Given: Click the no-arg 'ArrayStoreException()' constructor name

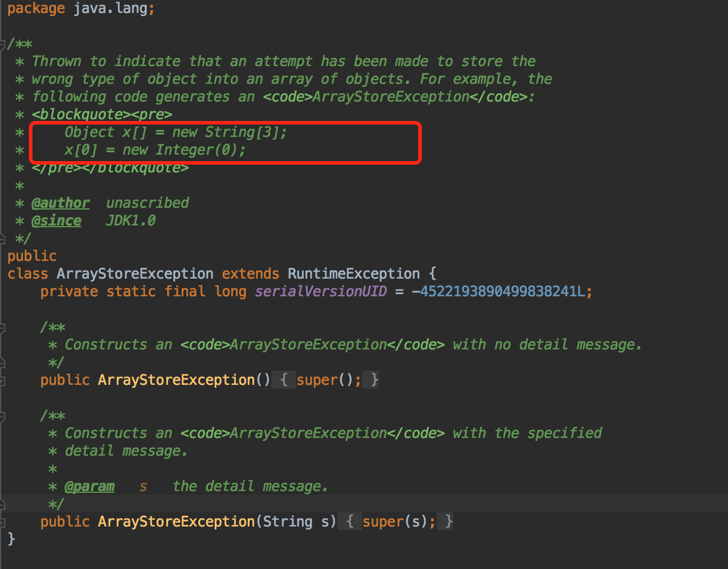Looking at the screenshot, I should click(x=185, y=380).
